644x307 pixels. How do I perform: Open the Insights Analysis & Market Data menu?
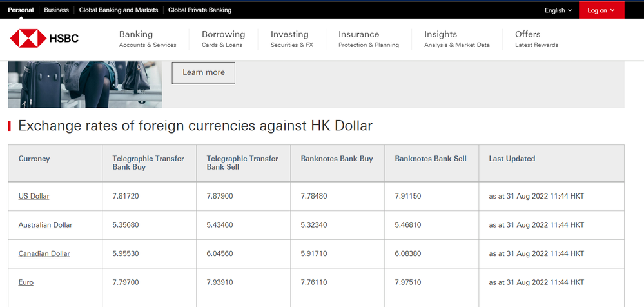(456, 39)
